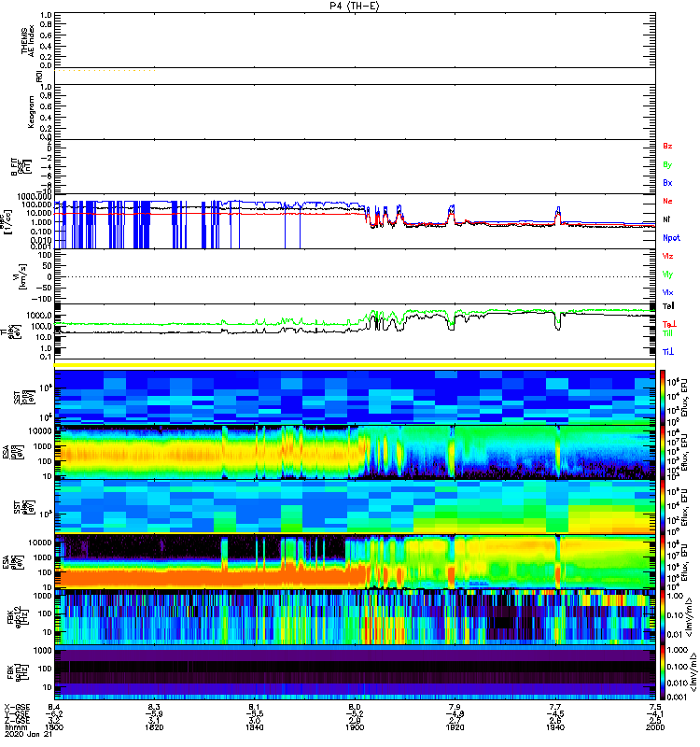Click the color bar beside the ESA ion spectrogram
Viewport: 700px width, 747px height.
coord(663,453)
